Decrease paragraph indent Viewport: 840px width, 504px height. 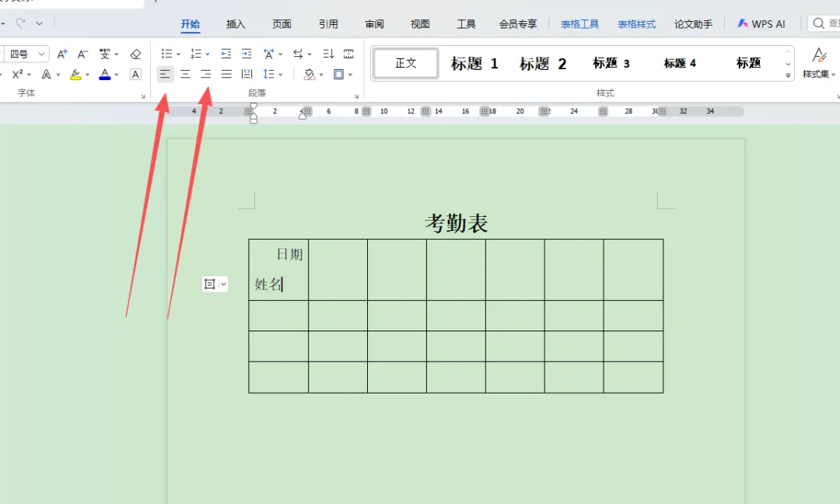pos(226,54)
